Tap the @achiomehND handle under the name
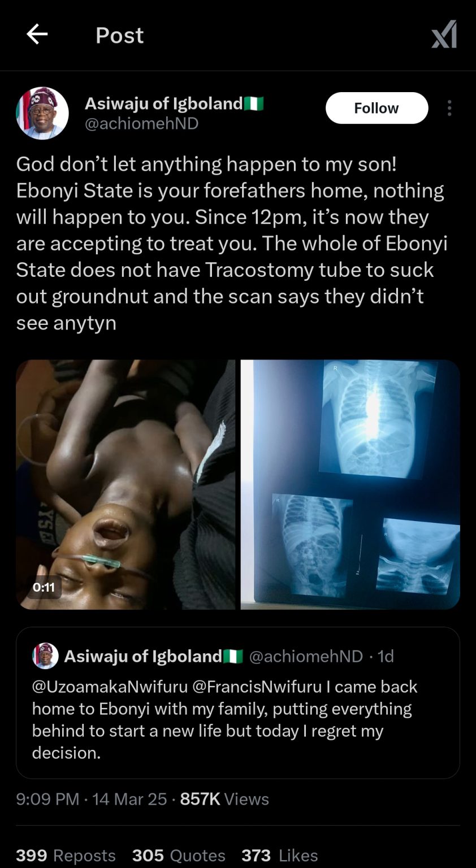 pyautogui.click(x=141, y=123)
